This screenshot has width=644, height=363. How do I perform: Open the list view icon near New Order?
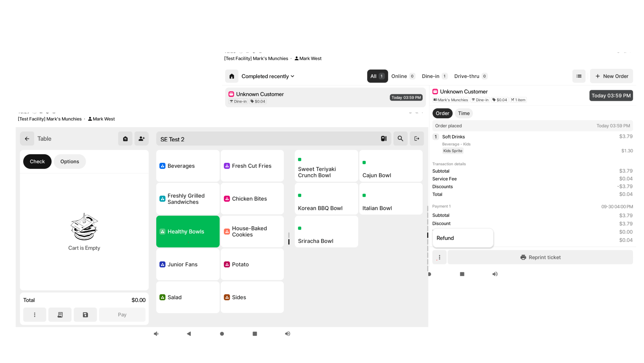point(579,76)
